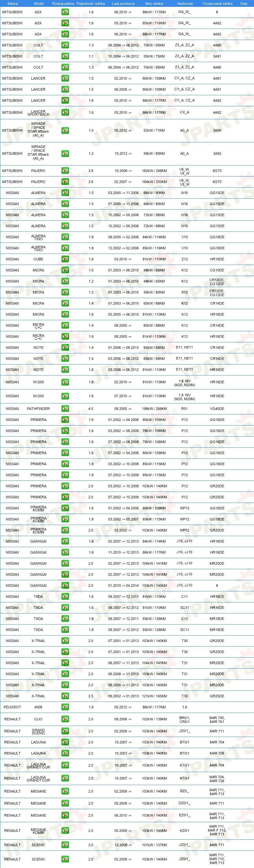Click fuel icon for Primera Kombi 1.8
This screenshot has width=254, height=868.
pyautogui.click(x=65, y=519)
